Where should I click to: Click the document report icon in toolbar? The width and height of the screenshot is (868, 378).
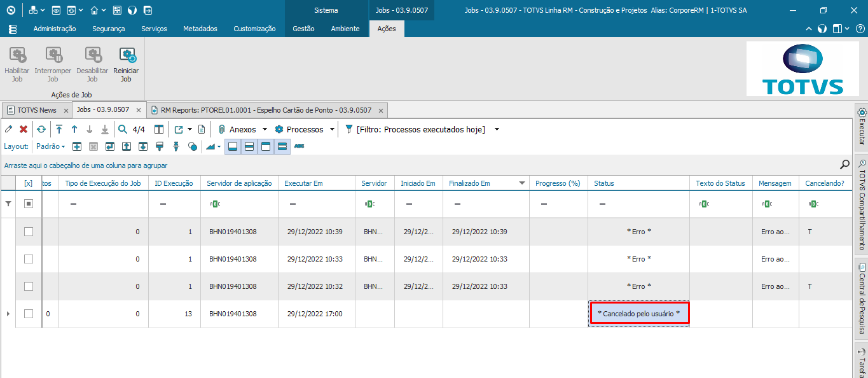click(x=202, y=129)
